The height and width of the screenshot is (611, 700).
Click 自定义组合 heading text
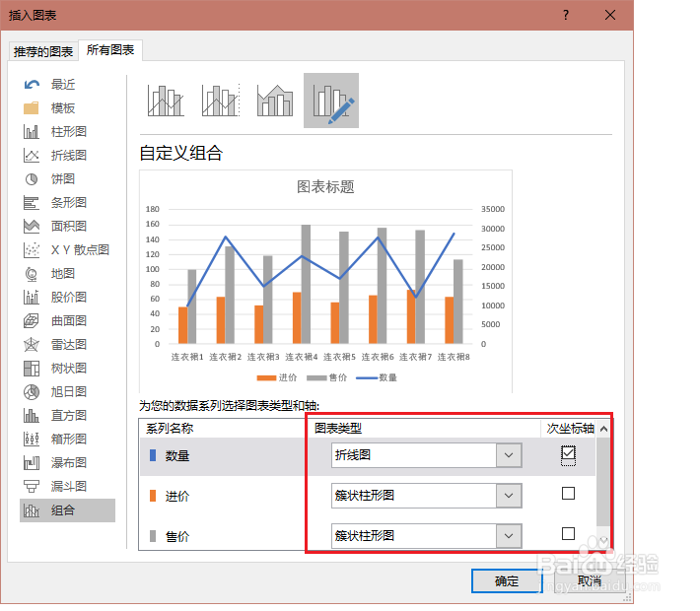coord(180,153)
